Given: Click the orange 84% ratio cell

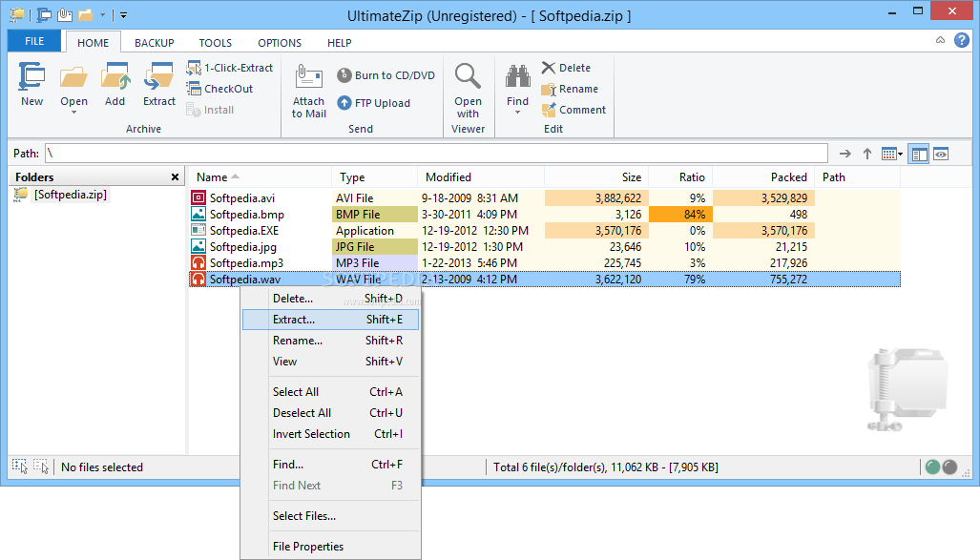Looking at the screenshot, I should coord(680,215).
